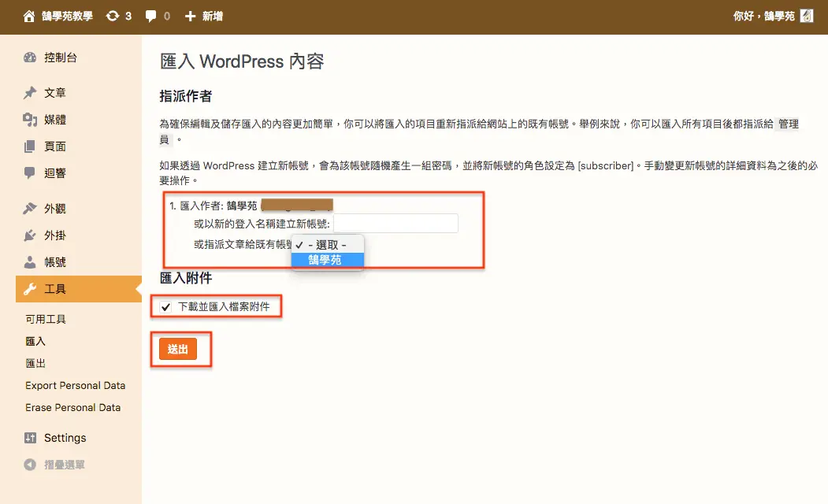
Task: Open the 匯出 submenu link
Action: pyautogui.click(x=35, y=364)
